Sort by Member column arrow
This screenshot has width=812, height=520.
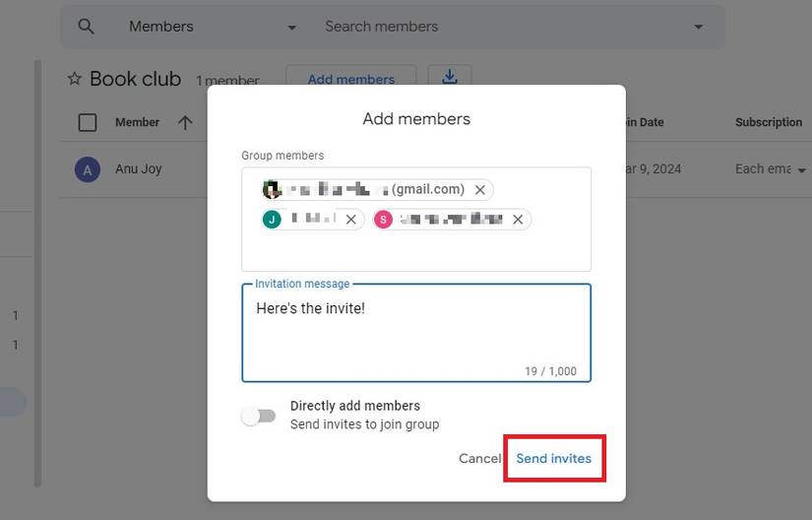click(185, 122)
